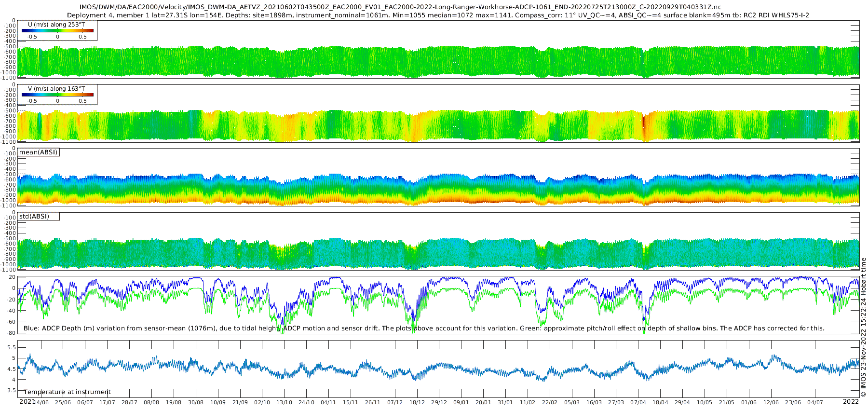Click the 'Temperature at instrument' label
868x410 pixels.
(x=68, y=392)
